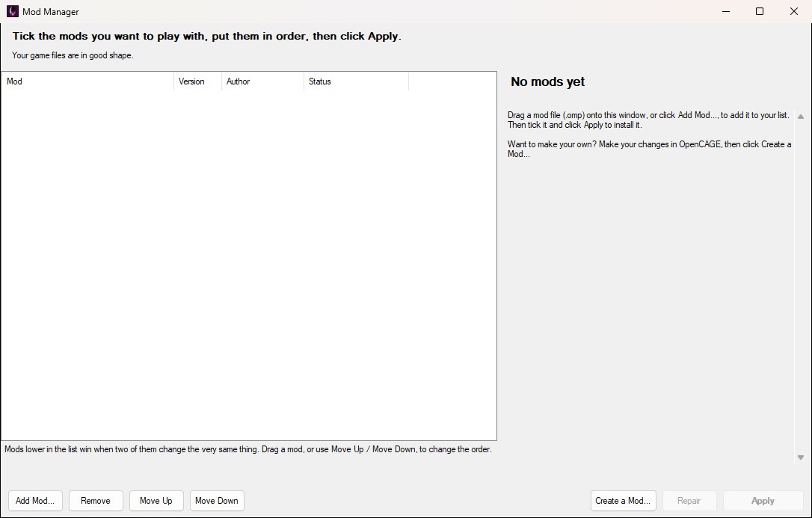Viewport: 812px width, 518px height.
Task: Click the Status column header
Action: [x=357, y=81]
